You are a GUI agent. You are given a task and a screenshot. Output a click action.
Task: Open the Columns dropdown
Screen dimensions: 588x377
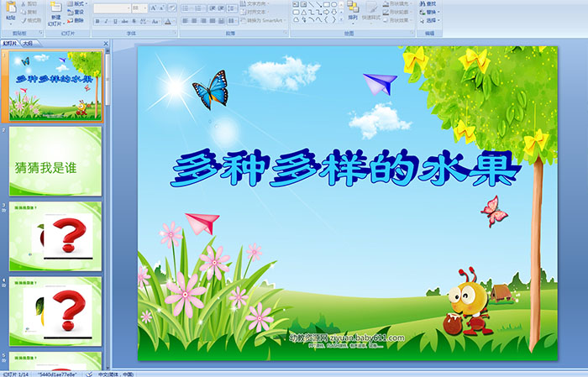pyautogui.click(x=233, y=21)
